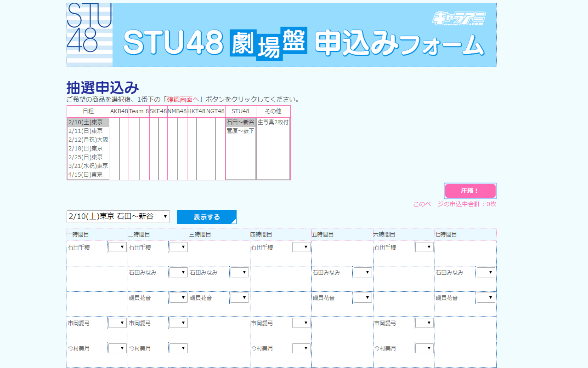Open 今村美月 quantity dropdown in 四時間目
This screenshot has height=368, width=588.
[x=301, y=348]
